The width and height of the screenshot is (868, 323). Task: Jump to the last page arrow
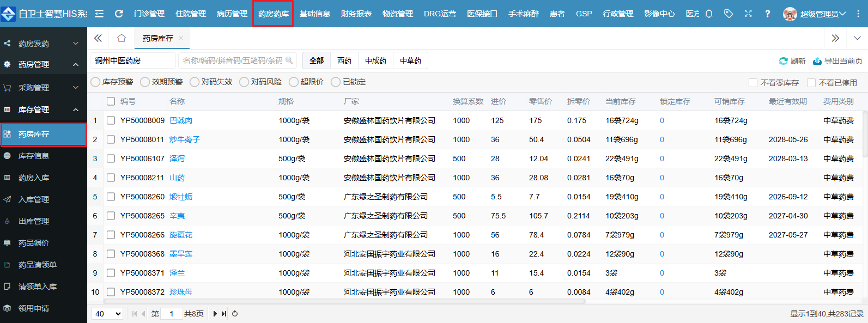[224, 314]
